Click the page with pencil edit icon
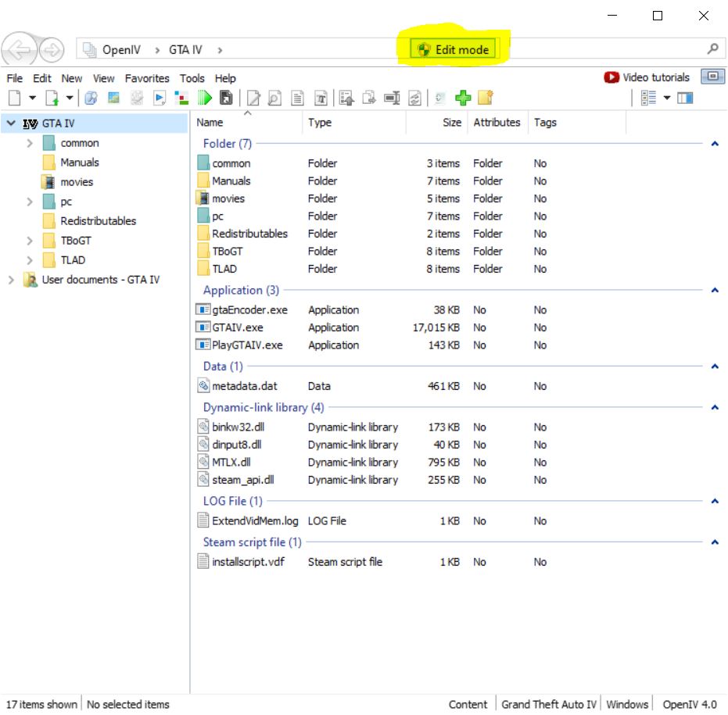The width and height of the screenshot is (728, 715). [x=253, y=98]
